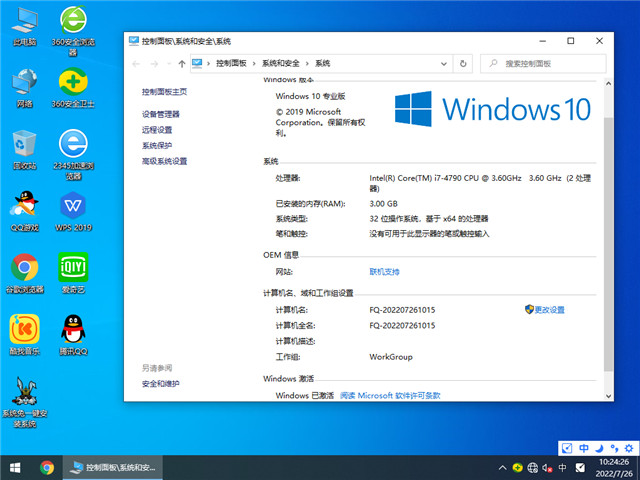Expand chevron after 系统和安全 breadcrumb
The image size is (640, 480).
pyautogui.click(x=307, y=64)
